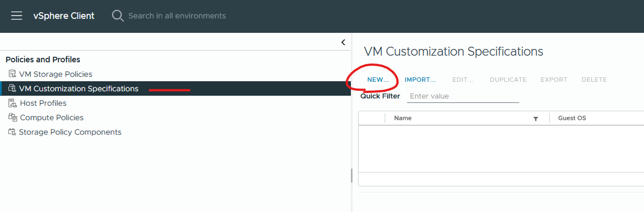Click the EXPORT button

click(554, 80)
